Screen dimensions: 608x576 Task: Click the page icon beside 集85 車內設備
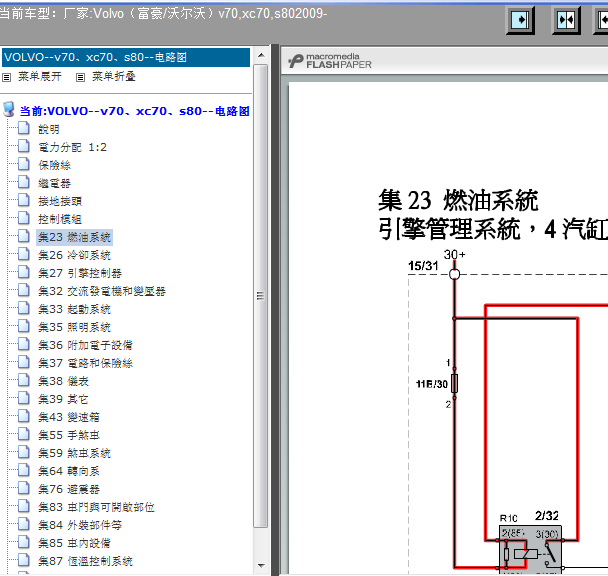click(24, 543)
